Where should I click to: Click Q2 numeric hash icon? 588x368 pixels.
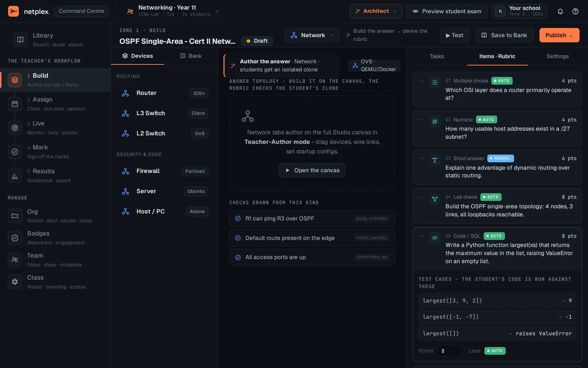pyautogui.click(x=435, y=121)
